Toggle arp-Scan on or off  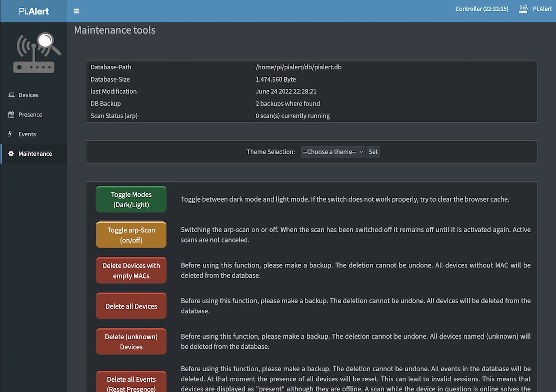point(131,235)
